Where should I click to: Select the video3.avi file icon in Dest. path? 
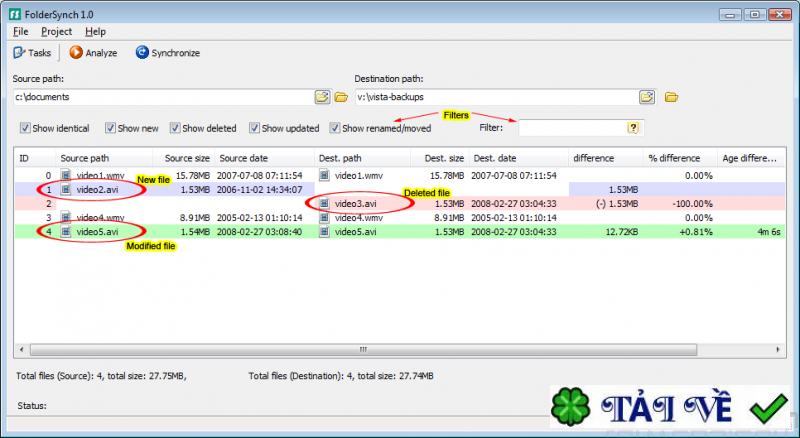[x=324, y=204]
